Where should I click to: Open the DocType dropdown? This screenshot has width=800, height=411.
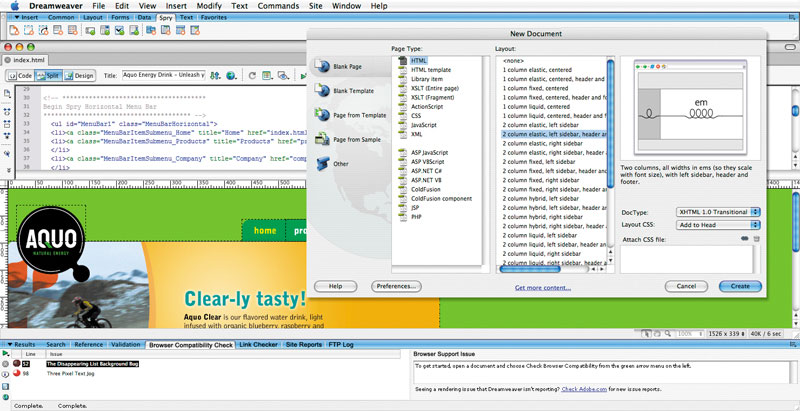pyautogui.click(x=716, y=212)
